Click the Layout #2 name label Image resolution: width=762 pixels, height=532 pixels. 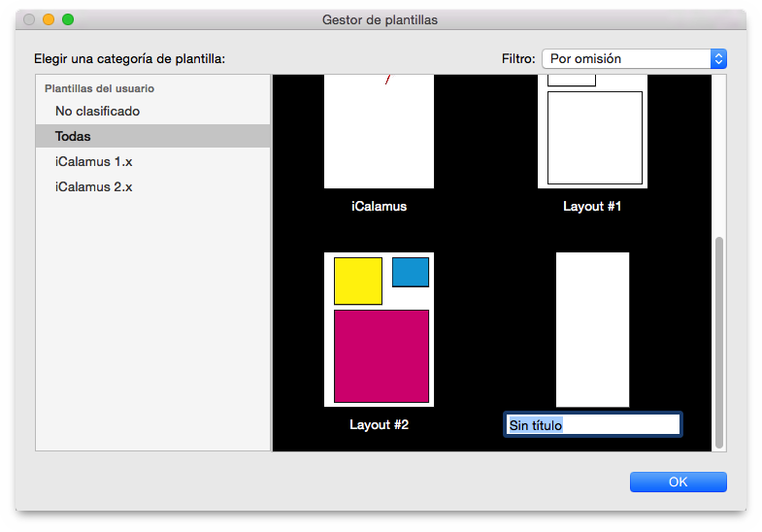[x=379, y=425]
